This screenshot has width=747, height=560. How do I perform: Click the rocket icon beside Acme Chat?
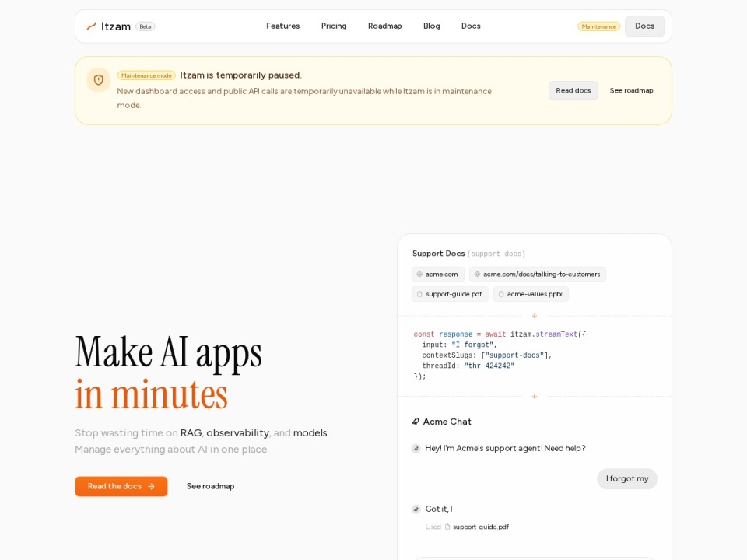[416, 422]
